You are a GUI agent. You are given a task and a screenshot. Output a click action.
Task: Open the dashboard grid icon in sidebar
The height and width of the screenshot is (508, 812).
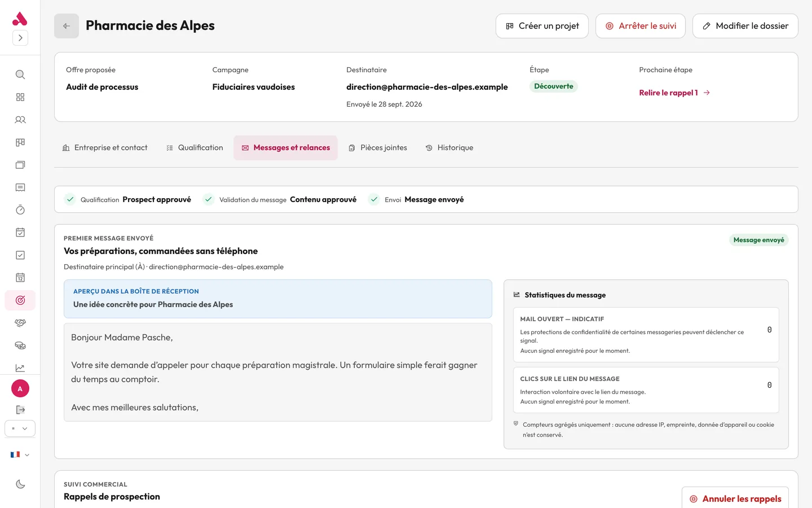[20, 97]
